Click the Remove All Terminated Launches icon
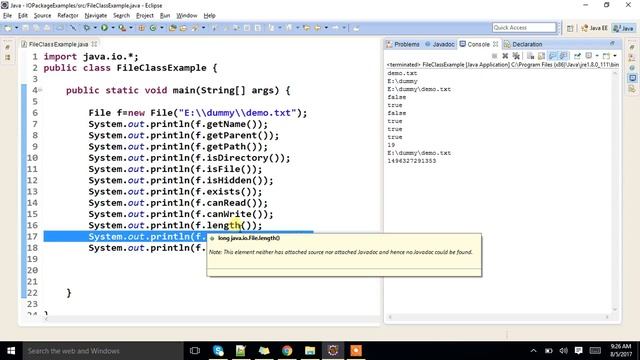Viewport: 640px width, 360px height. 516,56
